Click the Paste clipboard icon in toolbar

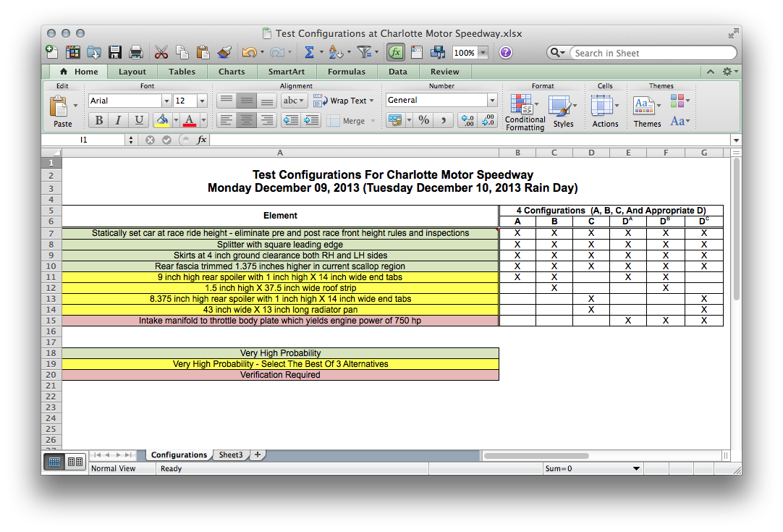[x=203, y=52]
